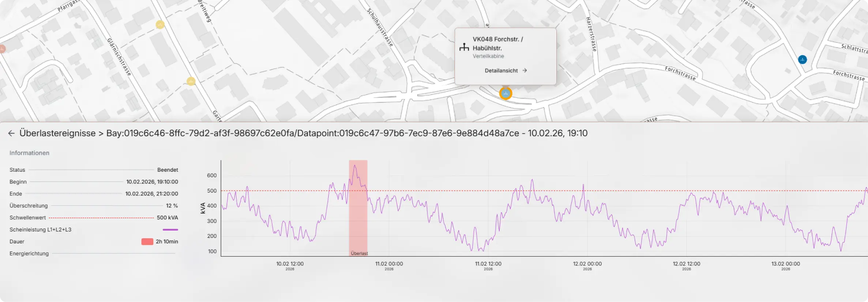Click the Glärnischstrasse street label on map
The width and height of the screenshot is (868, 302).
(119, 57)
